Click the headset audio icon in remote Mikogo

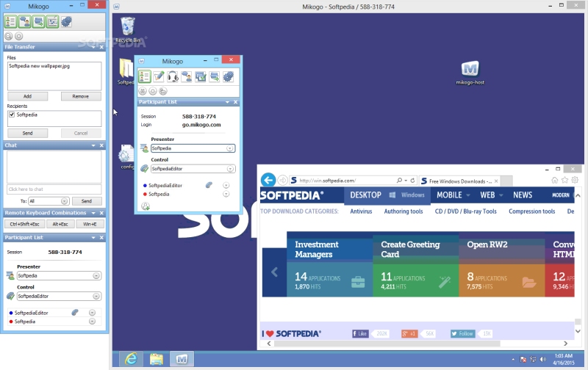point(173,76)
